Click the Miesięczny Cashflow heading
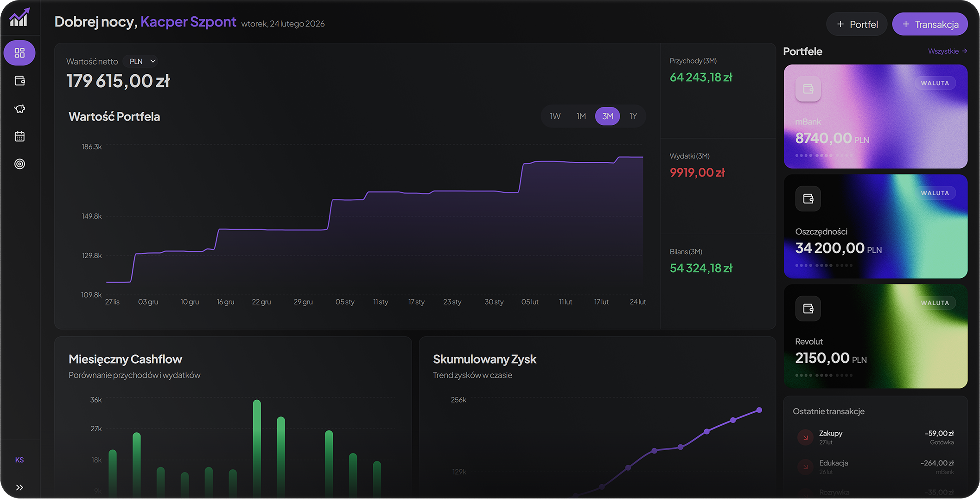This screenshot has height=499, width=980. [x=125, y=359]
